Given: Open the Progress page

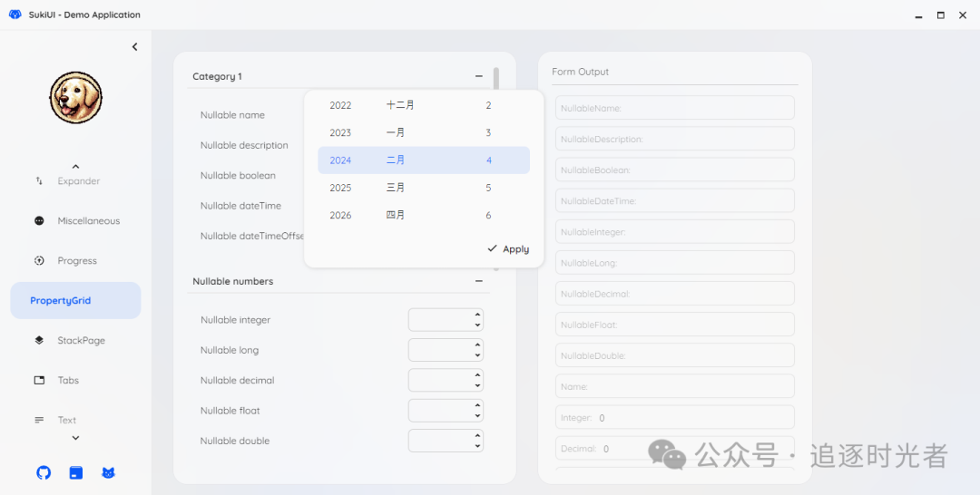Looking at the screenshot, I should click(x=75, y=261).
